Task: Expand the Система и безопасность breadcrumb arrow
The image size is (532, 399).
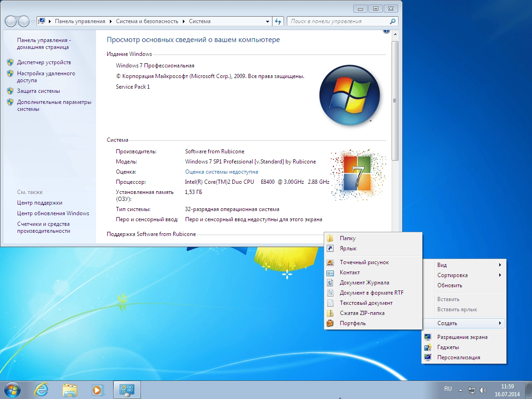Action: click(x=183, y=21)
